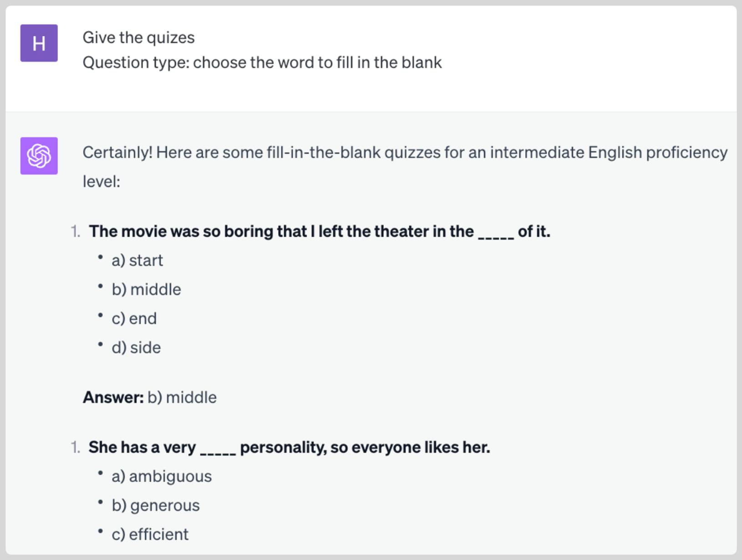
Task: Click option c) efficient
Action: pos(150,535)
